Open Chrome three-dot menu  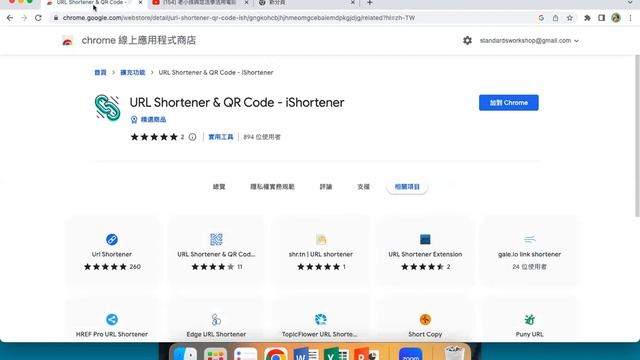(631, 18)
